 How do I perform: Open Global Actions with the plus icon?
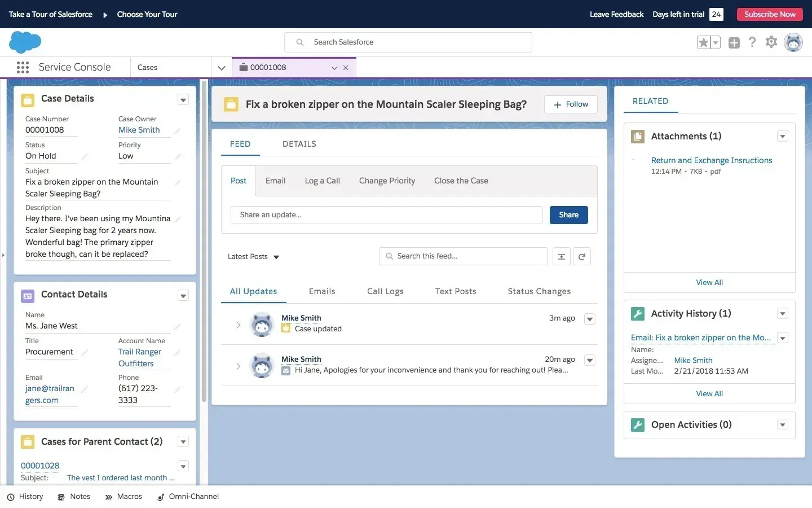pos(734,42)
